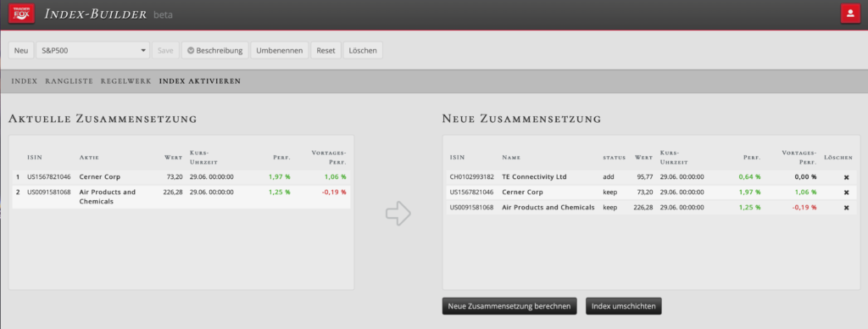Open the Beschreibung expander button
Screen dimensions: 868x329
pos(215,50)
